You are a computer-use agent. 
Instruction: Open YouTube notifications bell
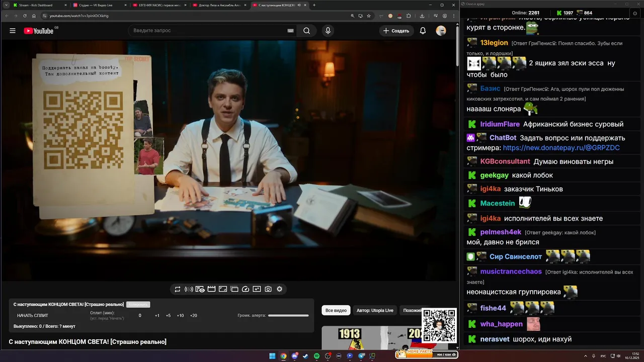pos(423,31)
